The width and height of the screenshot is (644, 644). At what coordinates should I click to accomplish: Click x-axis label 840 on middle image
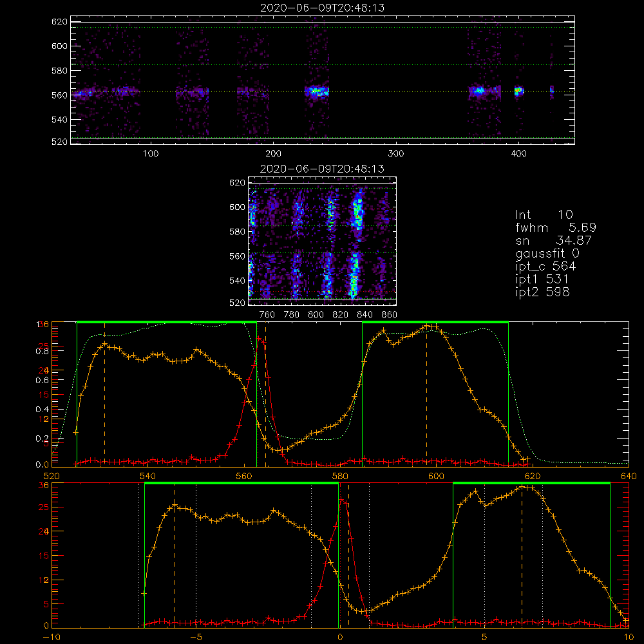click(365, 315)
